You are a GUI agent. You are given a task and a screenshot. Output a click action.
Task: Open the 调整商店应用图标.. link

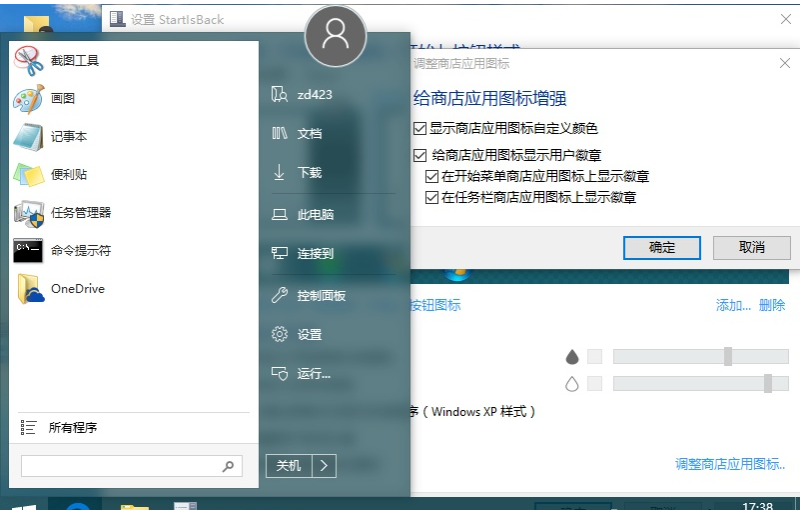pyautogui.click(x=730, y=464)
